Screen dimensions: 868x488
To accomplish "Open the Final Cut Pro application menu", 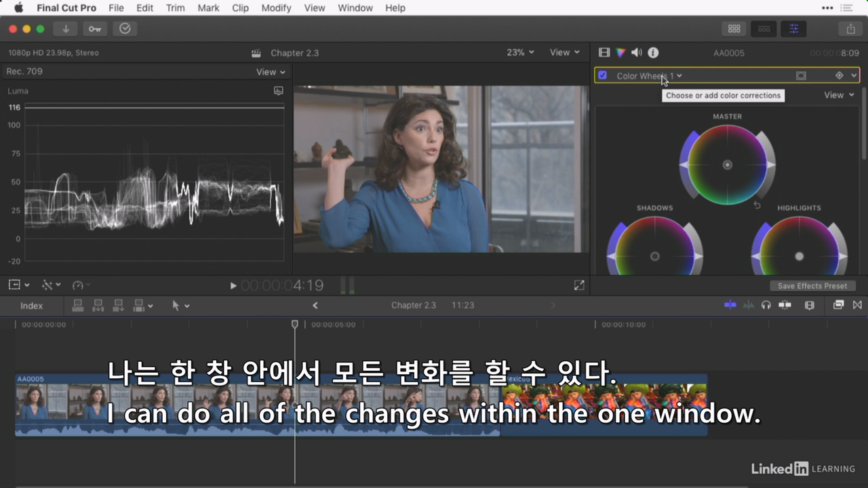I will click(66, 8).
